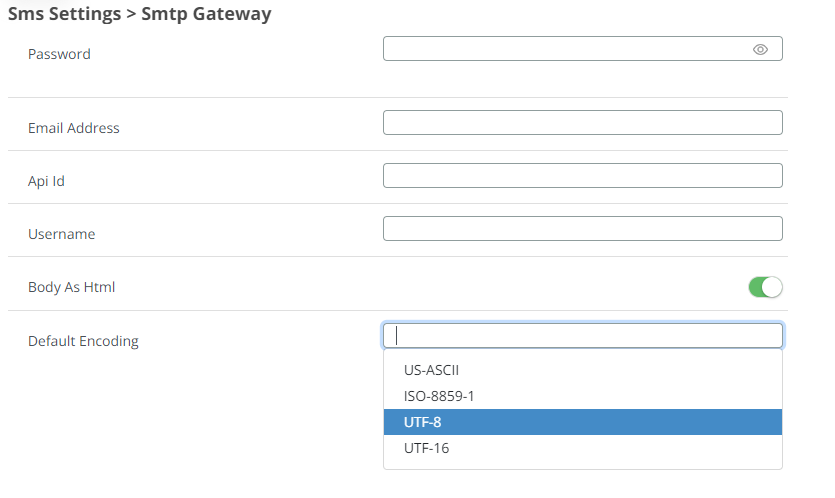Pick the highlighted UTF-8 option
The width and height of the screenshot is (835, 498).
(423, 422)
